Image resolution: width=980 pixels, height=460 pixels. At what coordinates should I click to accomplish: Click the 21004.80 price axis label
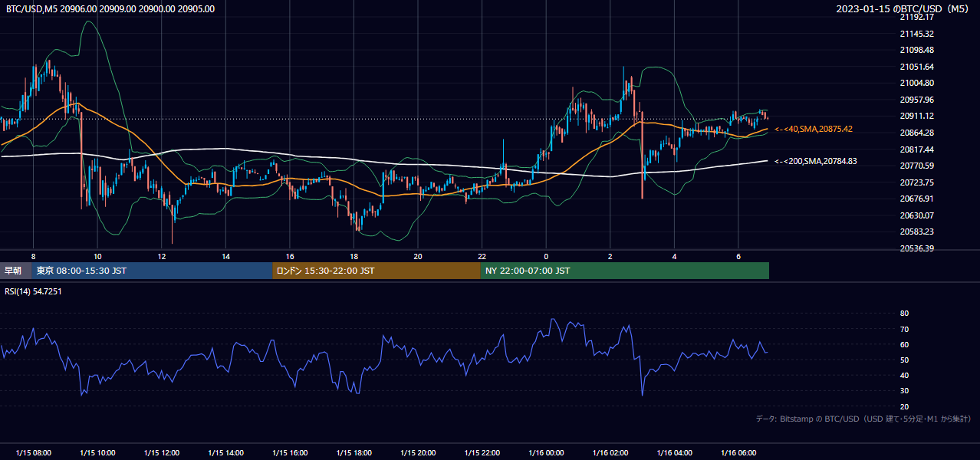(916, 83)
